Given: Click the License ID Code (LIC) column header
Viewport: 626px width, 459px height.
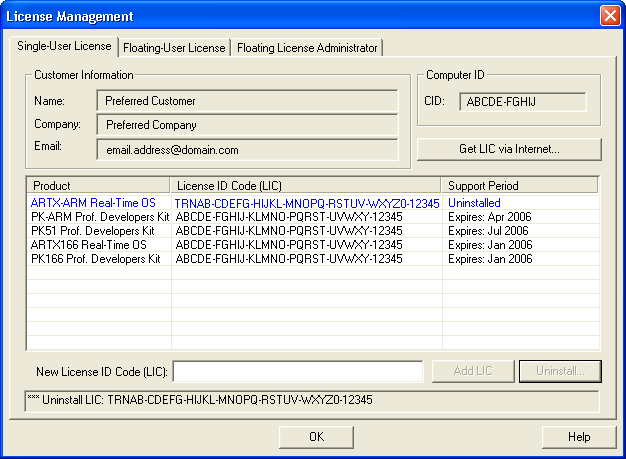Looking at the screenshot, I should [306, 186].
